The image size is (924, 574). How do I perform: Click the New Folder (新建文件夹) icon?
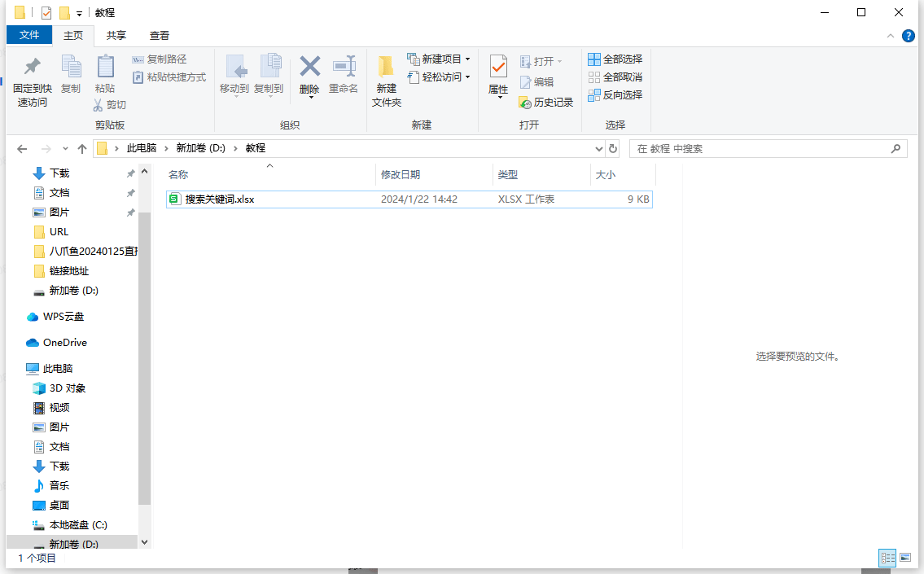click(386, 67)
